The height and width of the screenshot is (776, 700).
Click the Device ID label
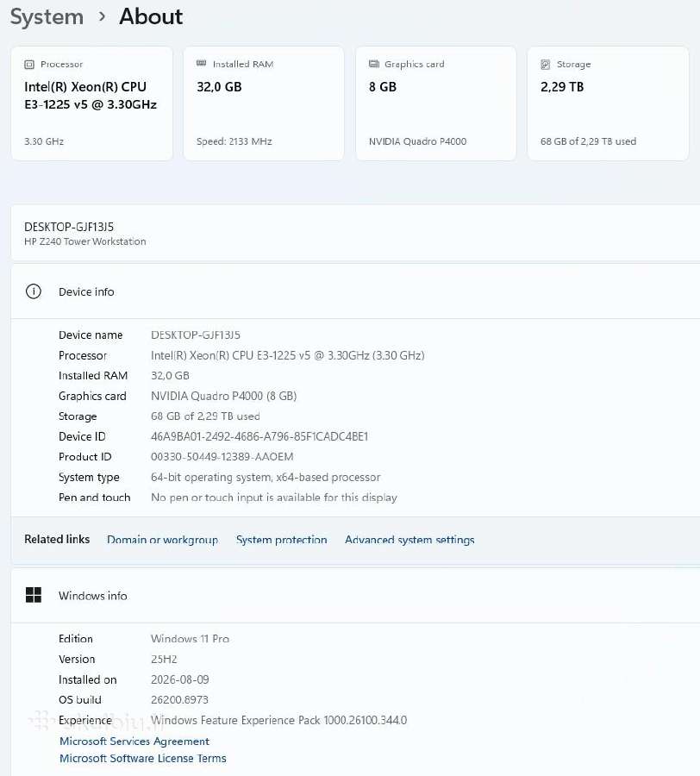tap(82, 436)
